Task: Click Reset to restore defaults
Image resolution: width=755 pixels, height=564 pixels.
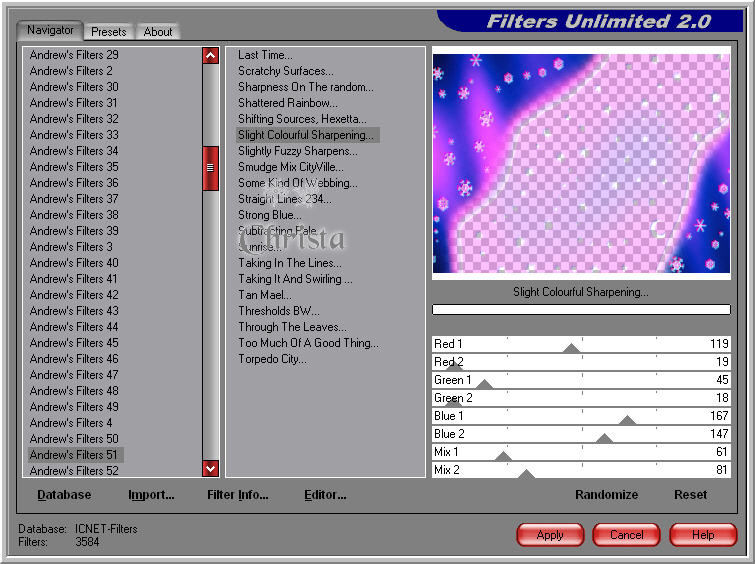Action: [x=690, y=495]
